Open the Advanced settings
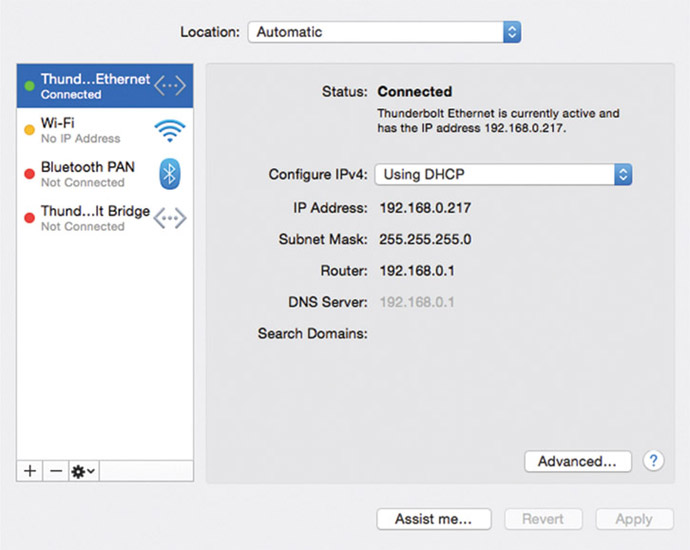The height and width of the screenshot is (550, 690). tap(578, 461)
